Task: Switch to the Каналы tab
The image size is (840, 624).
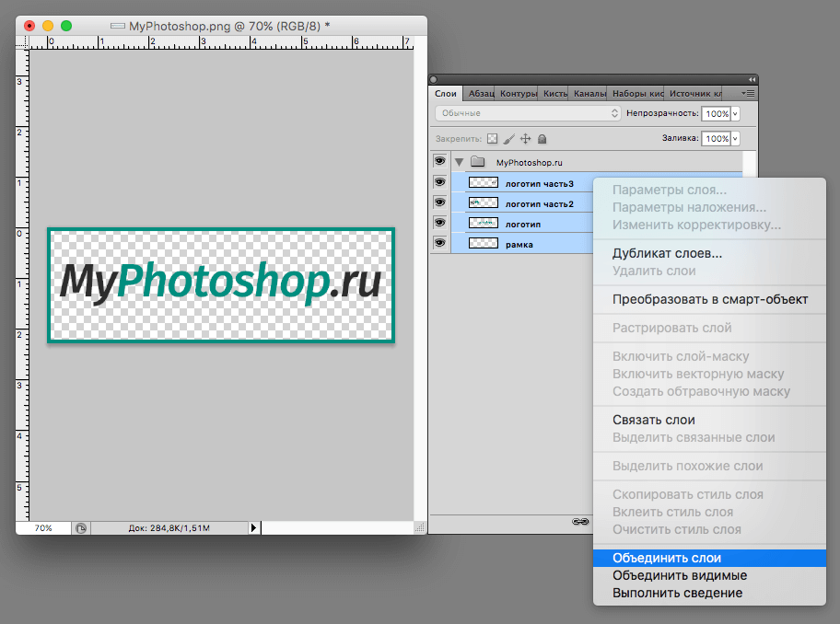Action: tap(589, 94)
